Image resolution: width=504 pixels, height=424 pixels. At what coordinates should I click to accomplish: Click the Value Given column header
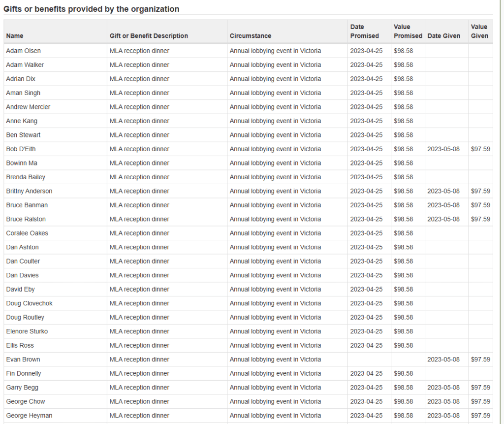(x=479, y=32)
